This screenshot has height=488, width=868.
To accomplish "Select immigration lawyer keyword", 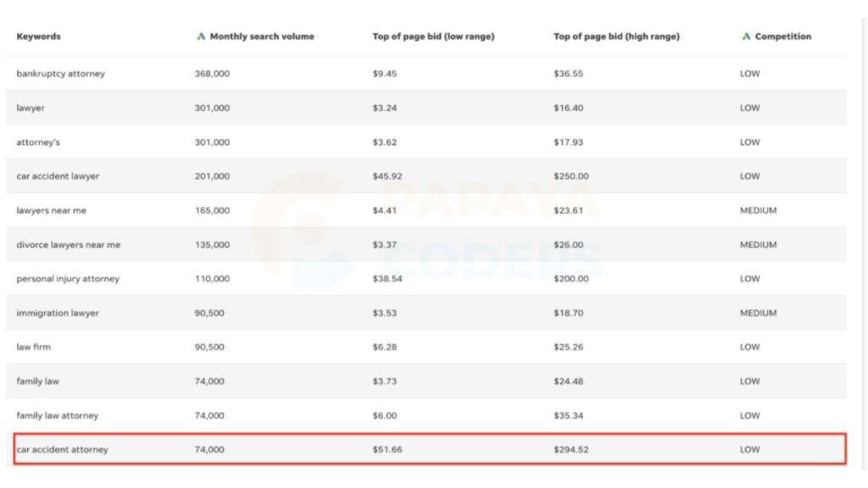I will coord(58,313).
